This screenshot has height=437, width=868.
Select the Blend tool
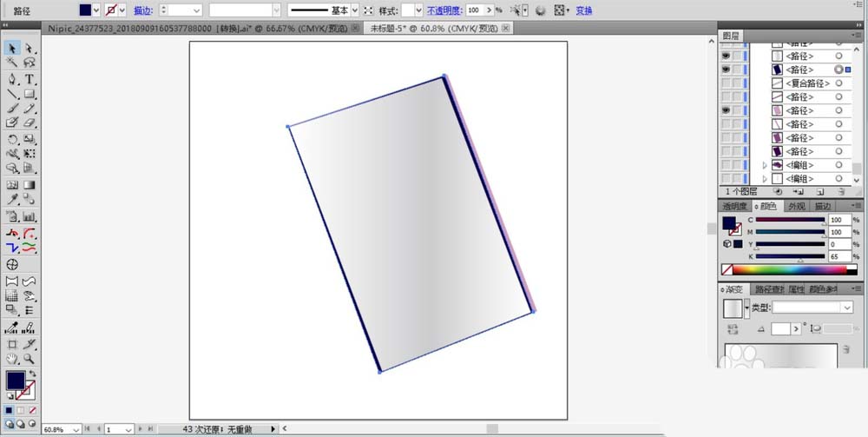[30, 199]
